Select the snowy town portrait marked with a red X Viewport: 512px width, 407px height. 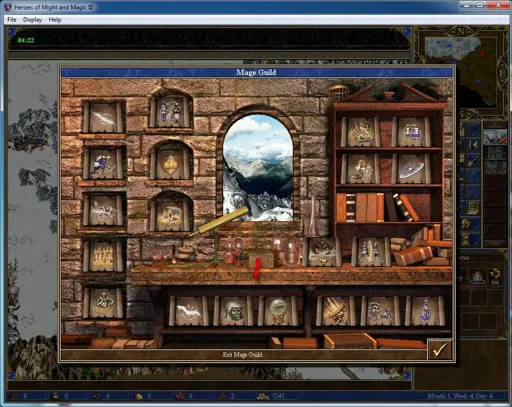point(495,137)
